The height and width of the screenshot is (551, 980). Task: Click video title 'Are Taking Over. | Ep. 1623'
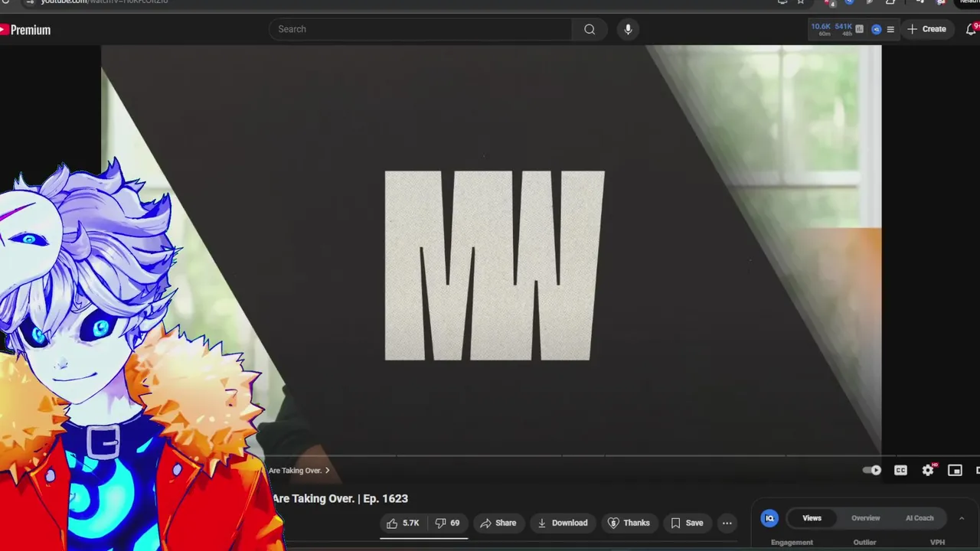[340, 498]
